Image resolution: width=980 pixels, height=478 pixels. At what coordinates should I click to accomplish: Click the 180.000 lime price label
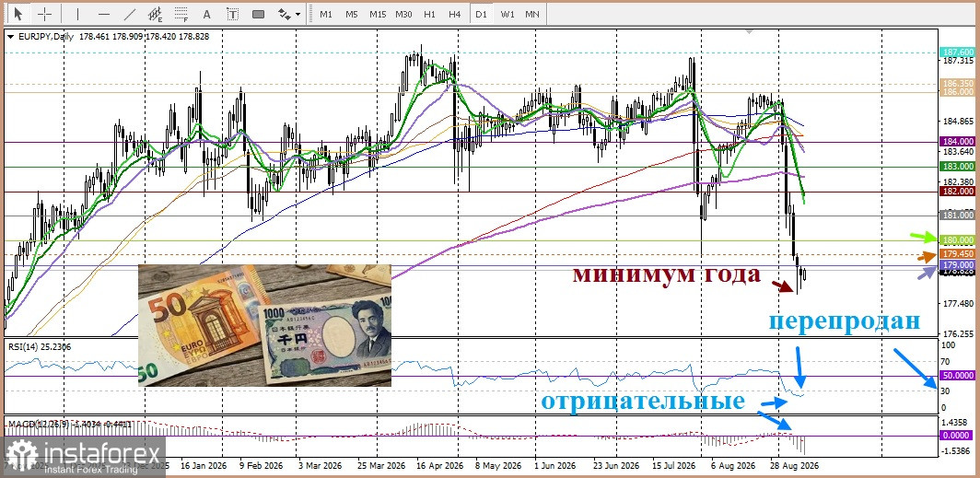(x=956, y=240)
